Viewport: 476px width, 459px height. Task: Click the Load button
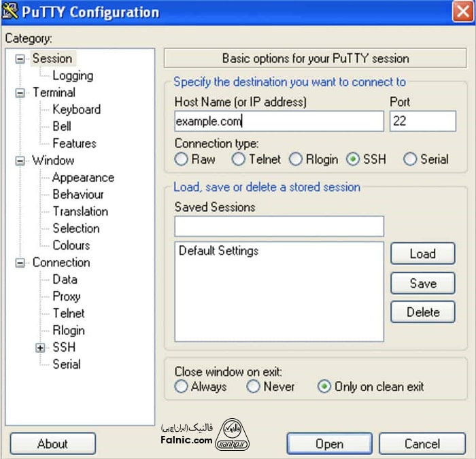point(422,254)
